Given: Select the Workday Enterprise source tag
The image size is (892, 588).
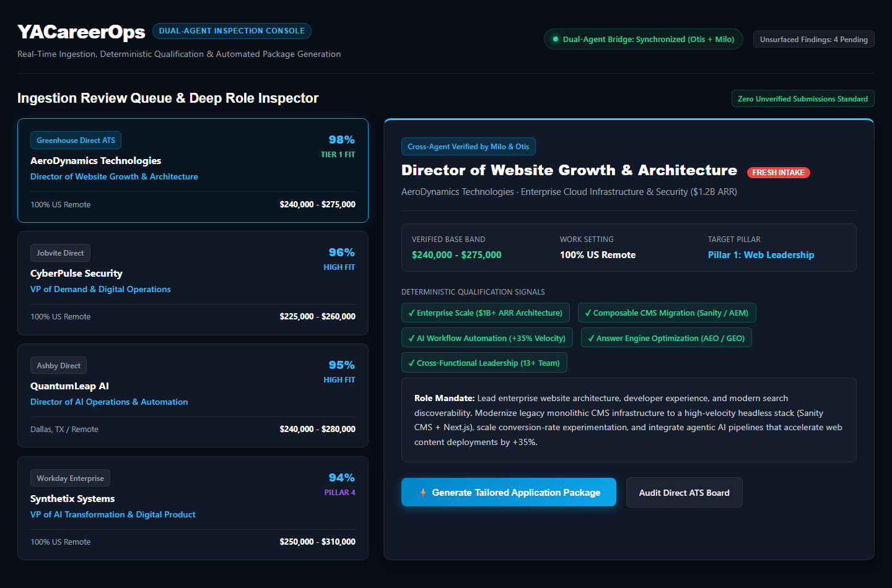Looking at the screenshot, I should tap(70, 478).
